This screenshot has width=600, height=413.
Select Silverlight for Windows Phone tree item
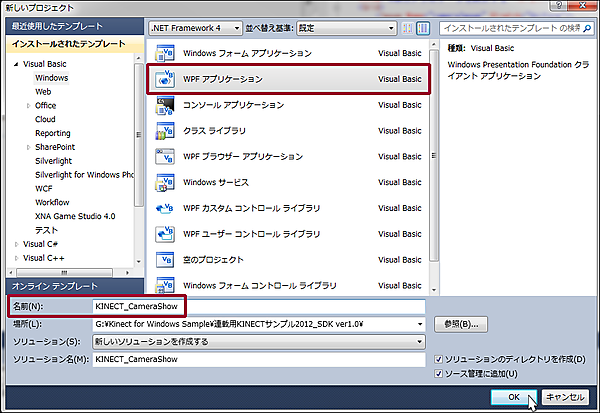point(84,175)
